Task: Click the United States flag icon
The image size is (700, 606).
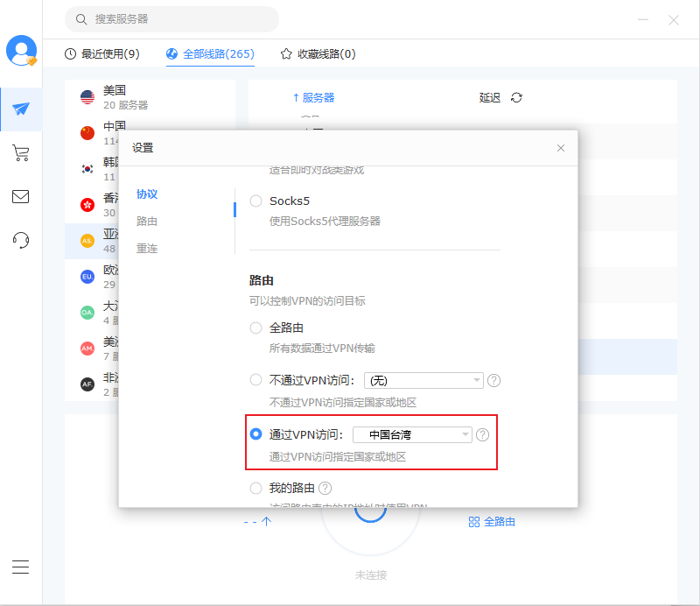Action: (87, 97)
